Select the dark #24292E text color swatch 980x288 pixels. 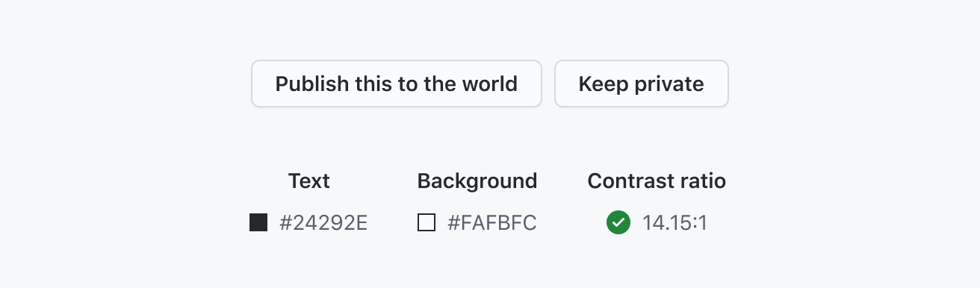pyautogui.click(x=258, y=222)
